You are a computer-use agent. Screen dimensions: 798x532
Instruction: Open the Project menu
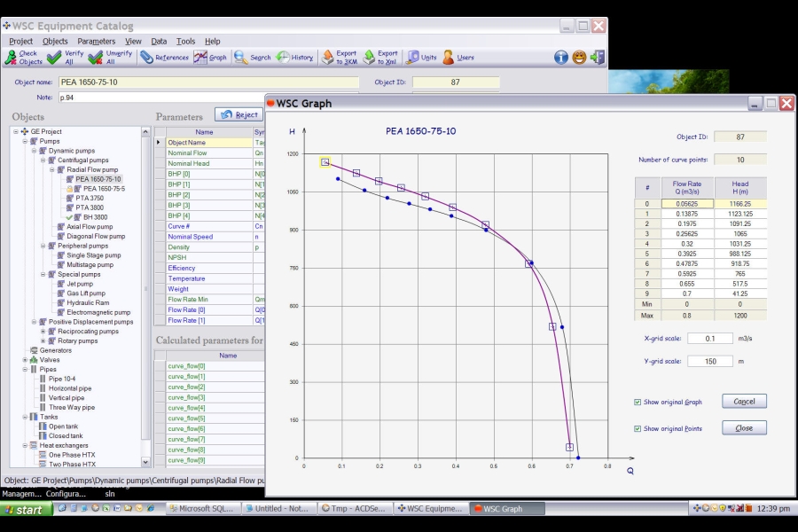pos(21,42)
